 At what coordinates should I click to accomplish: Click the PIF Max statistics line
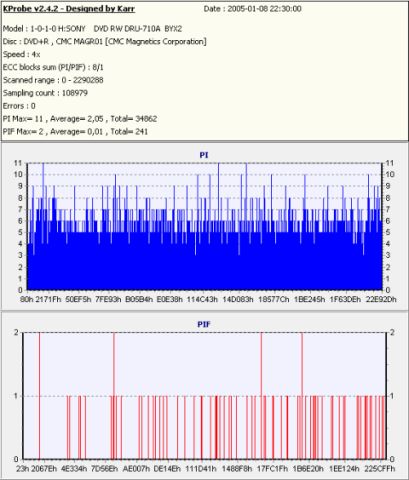75,132
